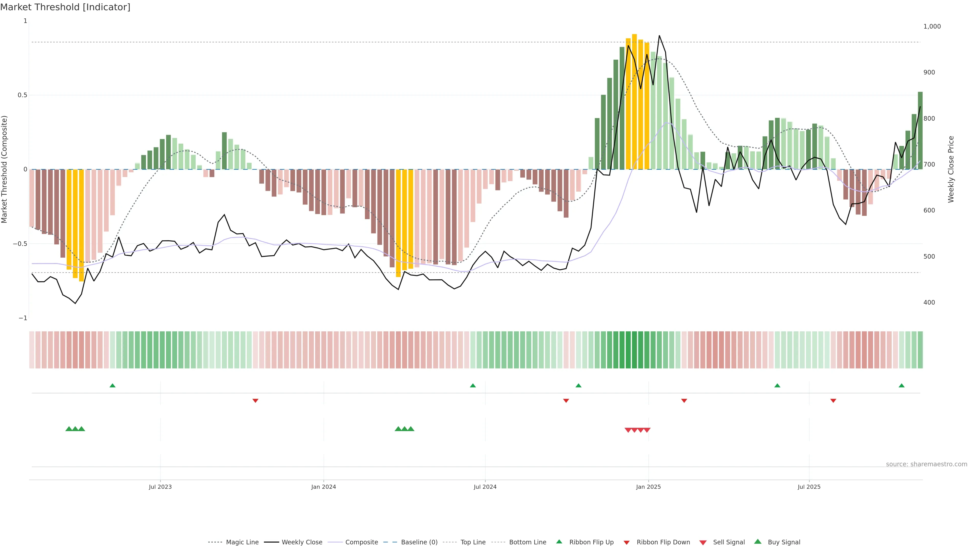Click first red ribbon flip down marker

point(255,401)
